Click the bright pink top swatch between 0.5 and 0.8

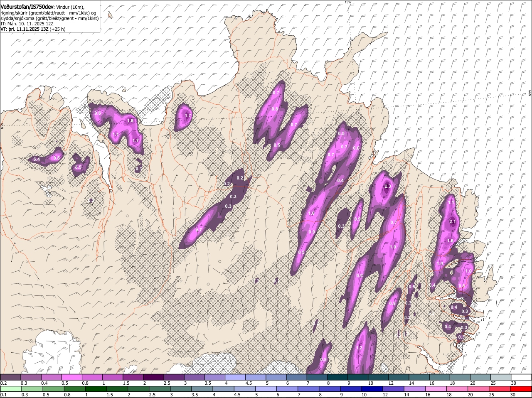click(72, 377)
